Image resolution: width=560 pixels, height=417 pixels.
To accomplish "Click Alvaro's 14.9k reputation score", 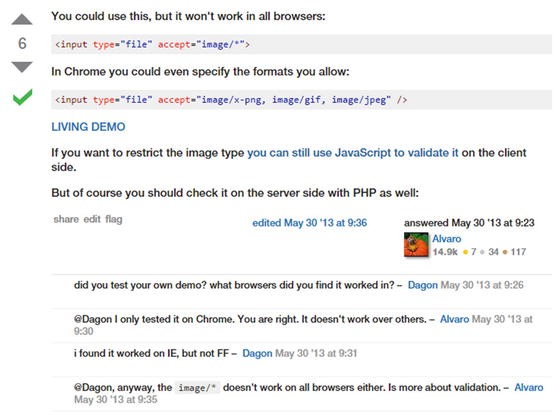I will tap(445, 252).
